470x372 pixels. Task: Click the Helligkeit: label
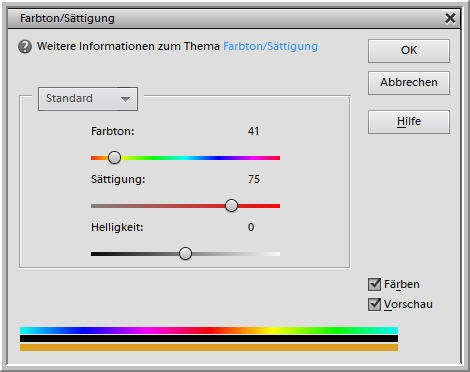[x=117, y=227]
